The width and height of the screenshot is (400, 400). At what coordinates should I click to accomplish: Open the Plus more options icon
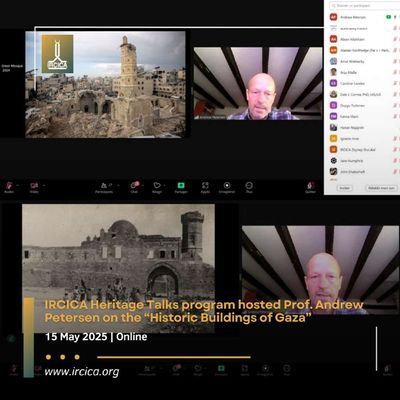[249, 185]
